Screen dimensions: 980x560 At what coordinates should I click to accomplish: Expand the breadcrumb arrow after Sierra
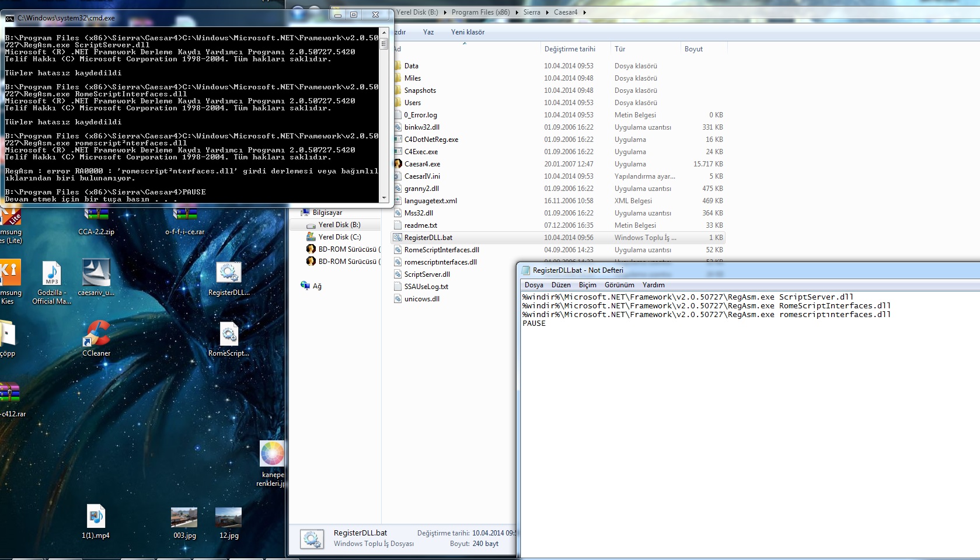click(x=547, y=12)
